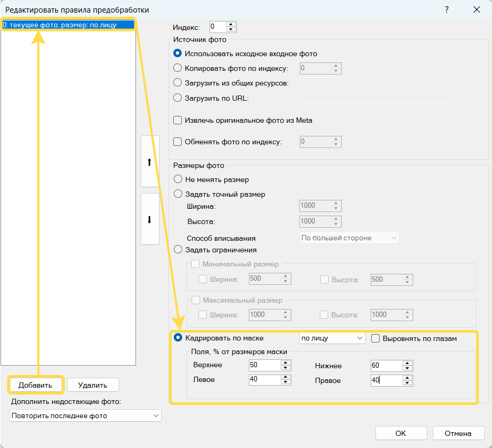Enable the Выровнять по глазам checkbox
This screenshot has height=448, width=492.
(x=376, y=338)
